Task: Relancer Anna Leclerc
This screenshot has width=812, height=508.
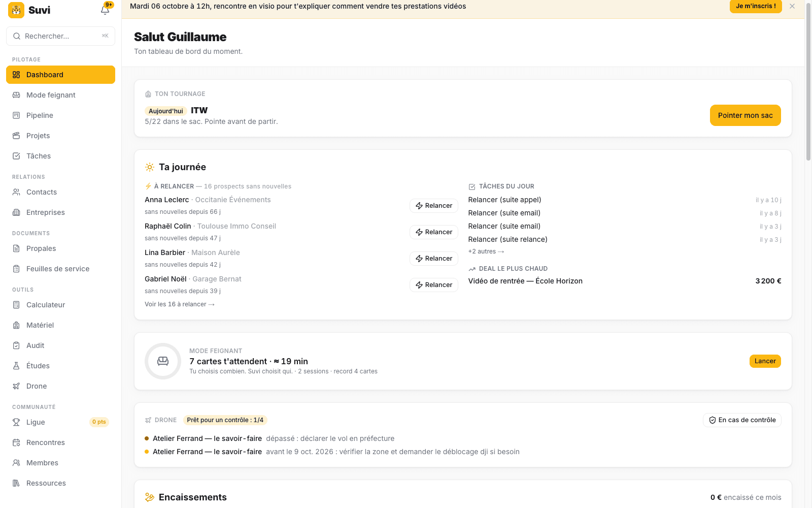Action: click(434, 206)
